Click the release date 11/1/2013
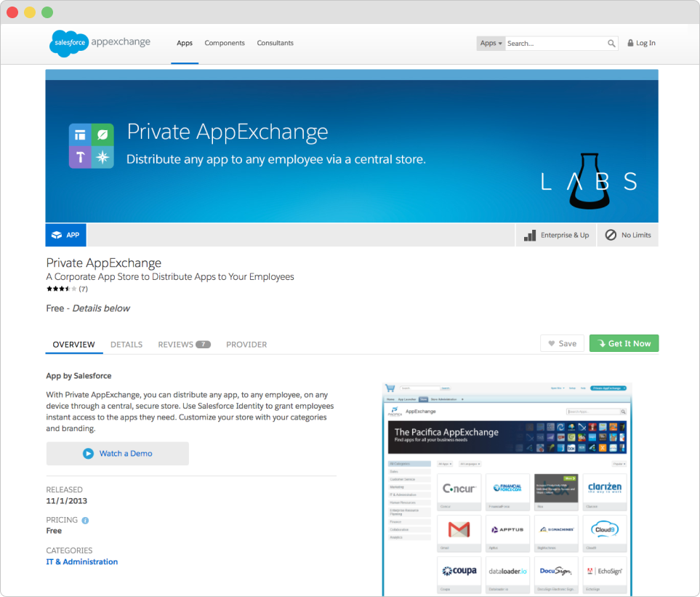The width and height of the screenshot is (700, 597). click(67, 501)
